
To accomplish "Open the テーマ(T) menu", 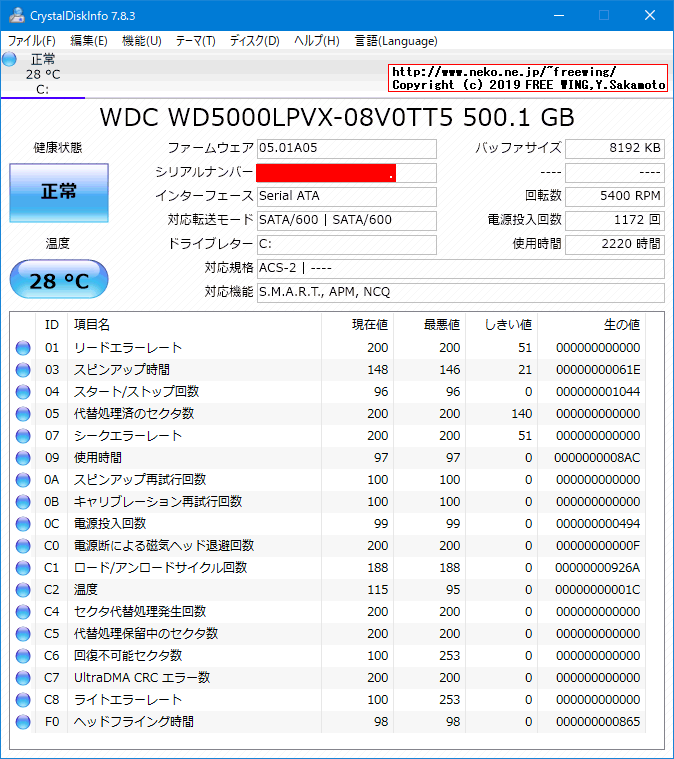I will click(x=196, y=41).
